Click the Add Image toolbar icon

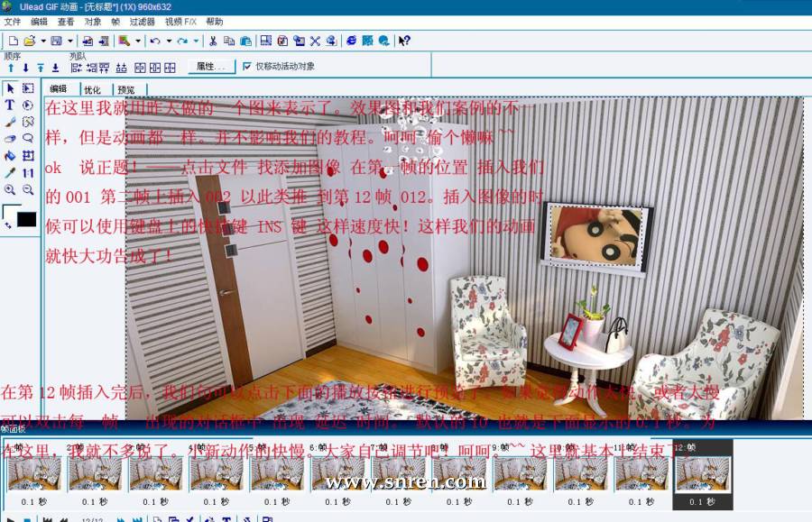pos(88,41)
